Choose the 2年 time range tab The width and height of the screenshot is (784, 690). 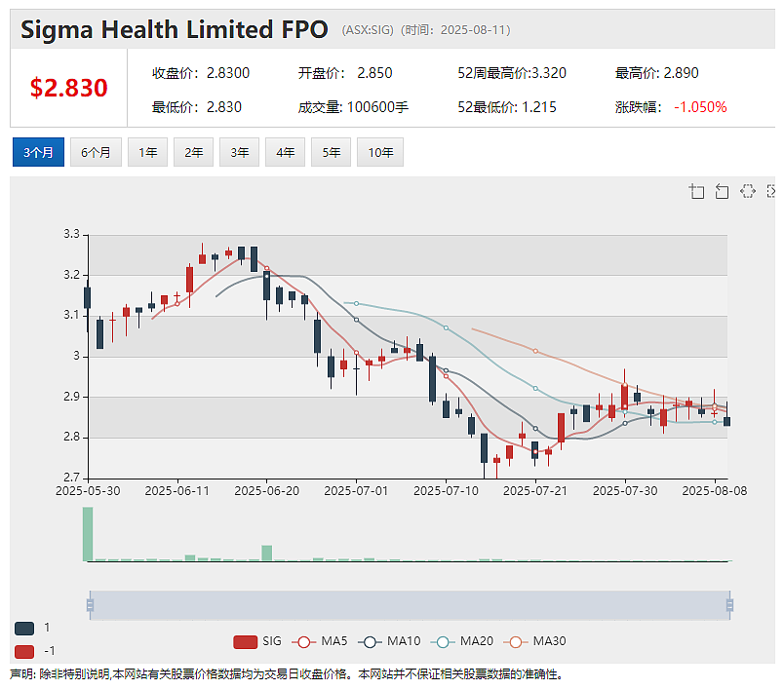coord(193,152)
